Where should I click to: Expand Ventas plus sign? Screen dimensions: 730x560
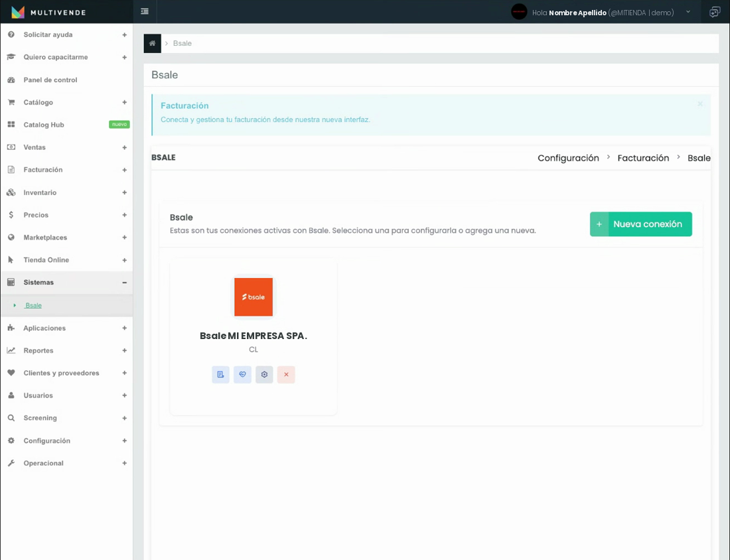[x=124, y=147]
